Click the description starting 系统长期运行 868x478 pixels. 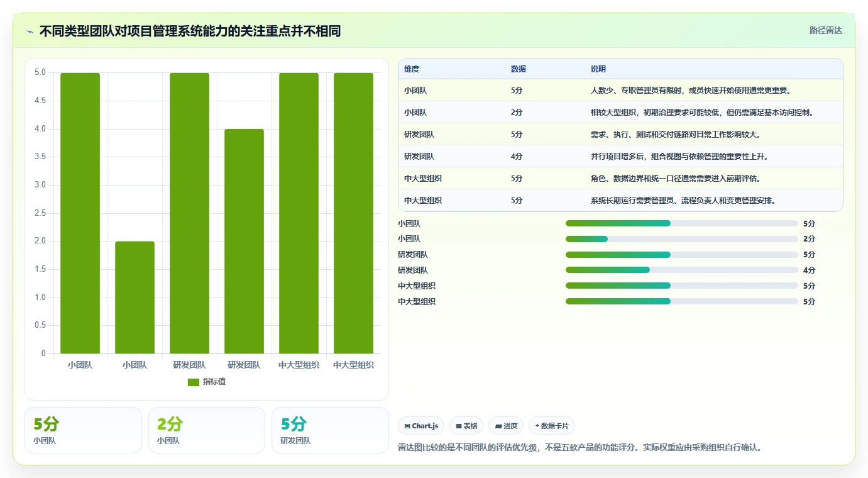683,201
